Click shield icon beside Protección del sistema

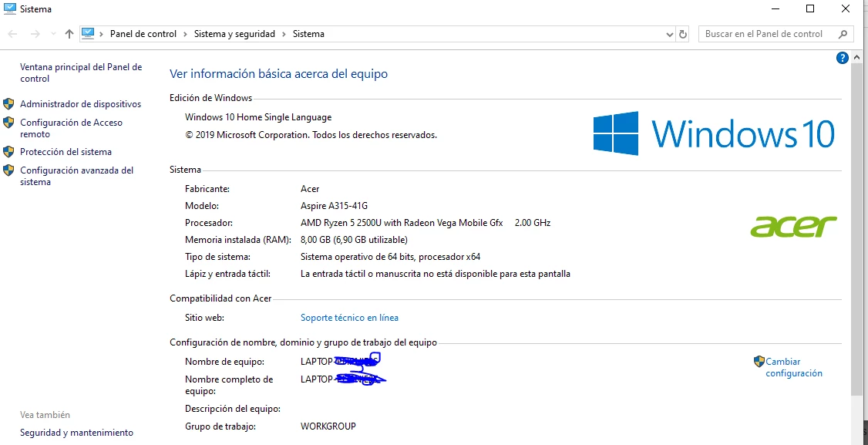pos(8,151)
